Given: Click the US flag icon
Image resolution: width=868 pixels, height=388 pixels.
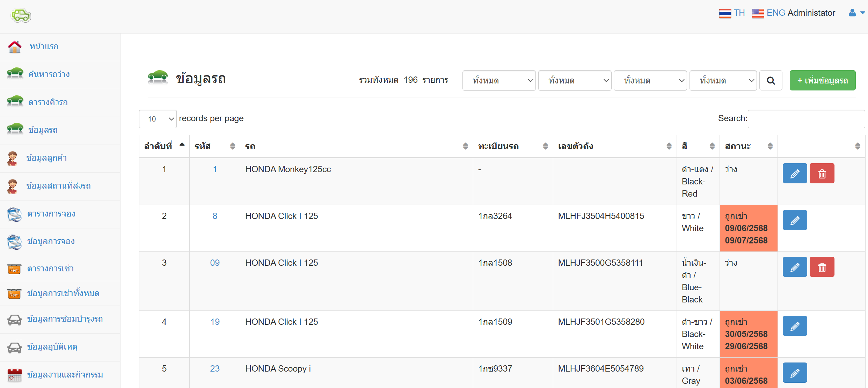Looking at the screenshot, I should tap(758, 13).
